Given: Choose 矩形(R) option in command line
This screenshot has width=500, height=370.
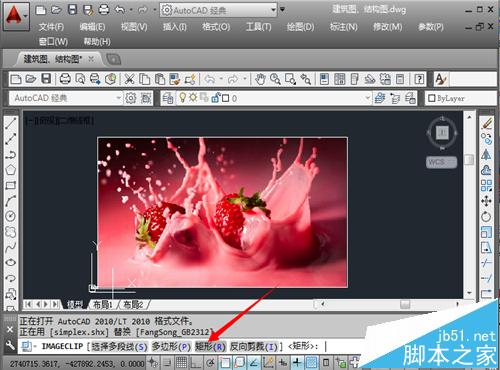Looking at the screenshot, I should [210, 347].
